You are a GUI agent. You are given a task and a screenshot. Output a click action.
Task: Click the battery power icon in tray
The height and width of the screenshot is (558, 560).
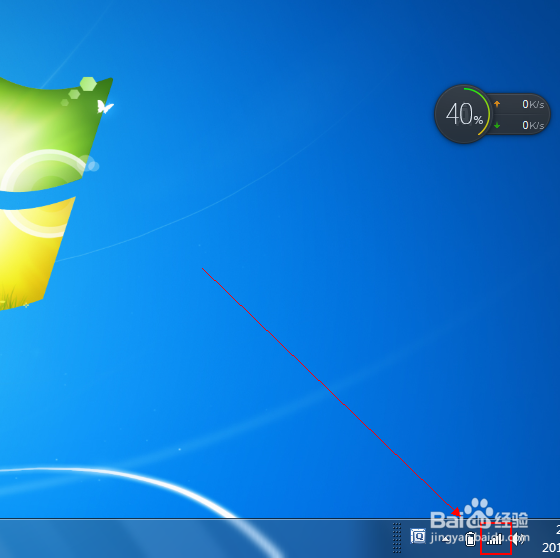point(471,539)
